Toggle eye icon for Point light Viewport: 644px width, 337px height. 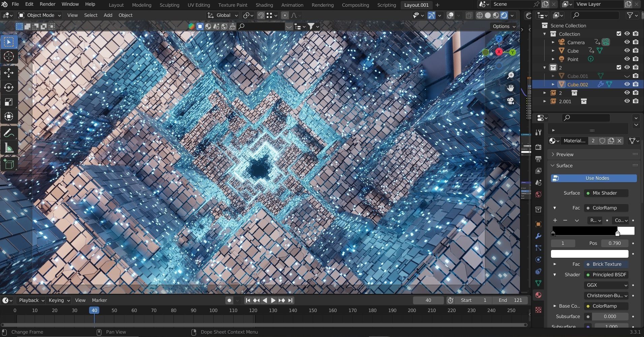627,59
